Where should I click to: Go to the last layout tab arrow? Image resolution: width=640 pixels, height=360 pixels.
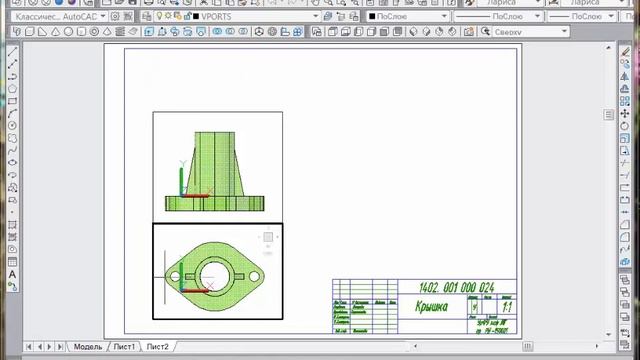(x=60, y=347)
